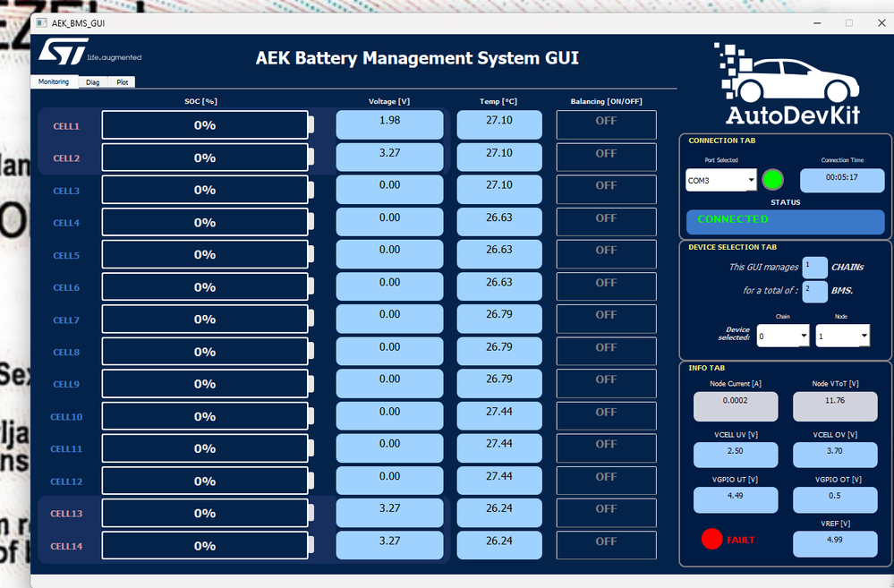Click CELL1 temperature 27.10
894x588 pixels.
[499, 125]
